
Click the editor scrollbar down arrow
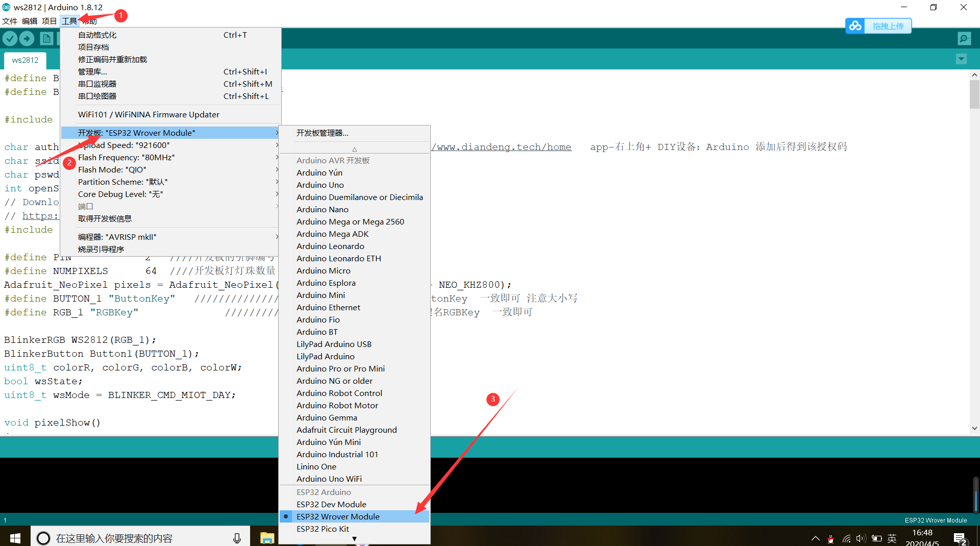[x=974, y=429]
